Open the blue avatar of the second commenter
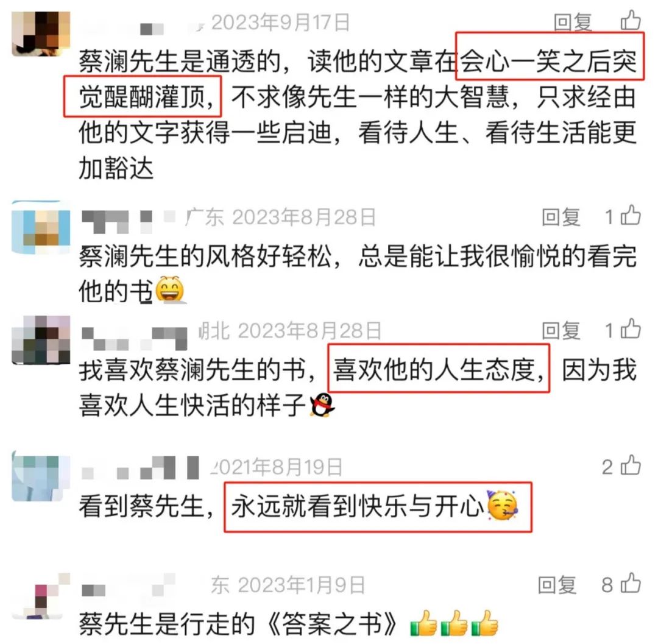The image size is (658, 644). [41, 227]
